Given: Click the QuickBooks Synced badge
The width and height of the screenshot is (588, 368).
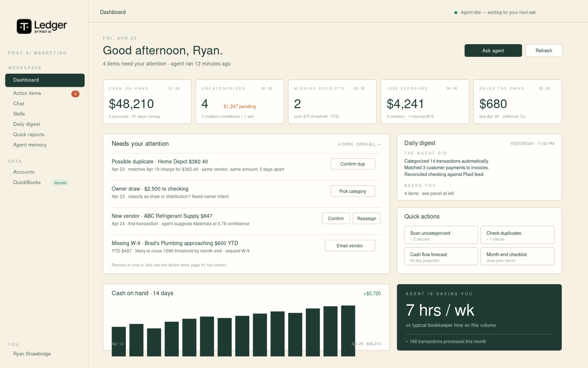Looking at the screenshot, I should point(60,183).
